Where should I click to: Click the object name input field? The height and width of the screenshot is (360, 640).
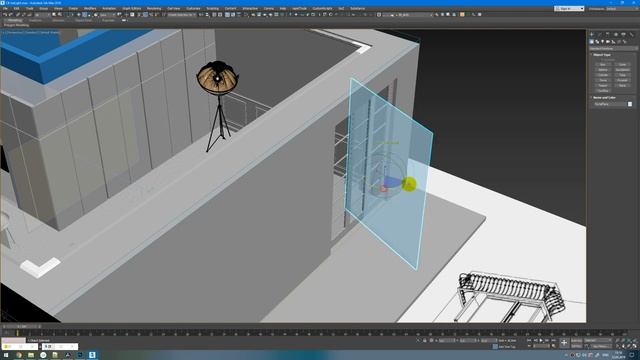point(610,104)
